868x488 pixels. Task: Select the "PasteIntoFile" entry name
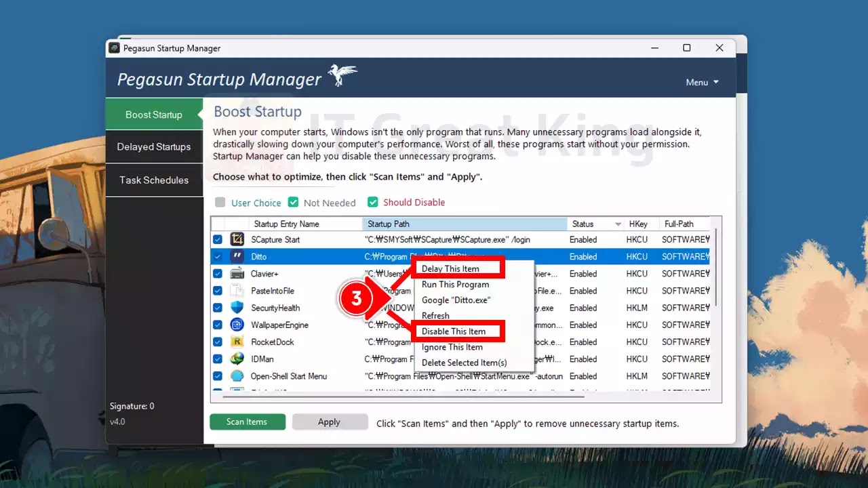point(273,291)
